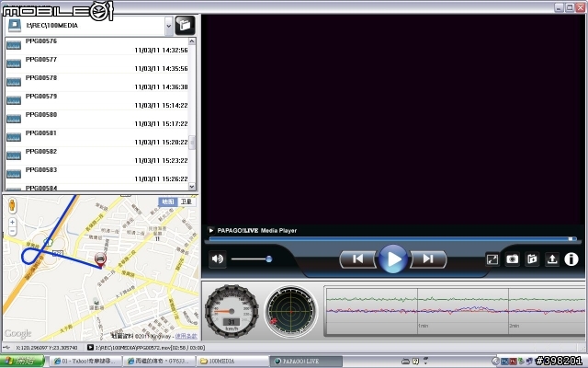The width and height of the screenshot is (588, 368).
Task: Take a snapshot with camera icon
Action: click(513, 259)
